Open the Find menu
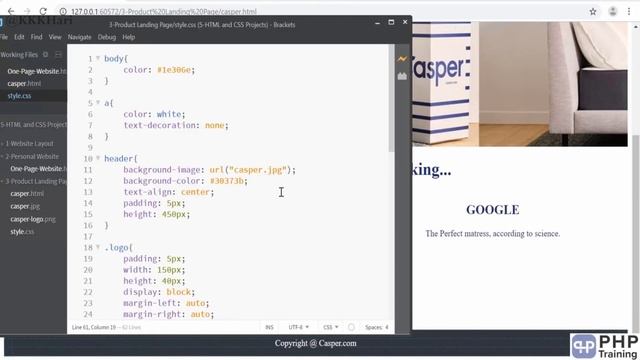The width and height of the screenshot is (640, 360). tap(36, 37)
